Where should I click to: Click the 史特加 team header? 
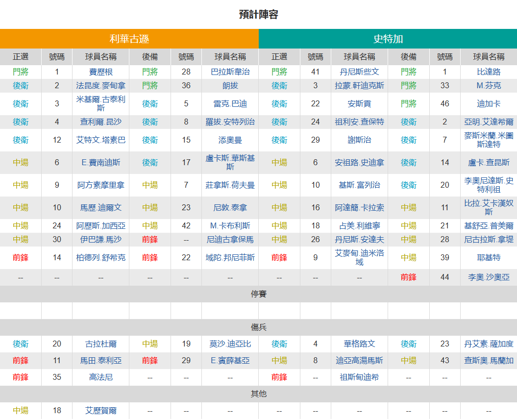[x=388, y=39]
